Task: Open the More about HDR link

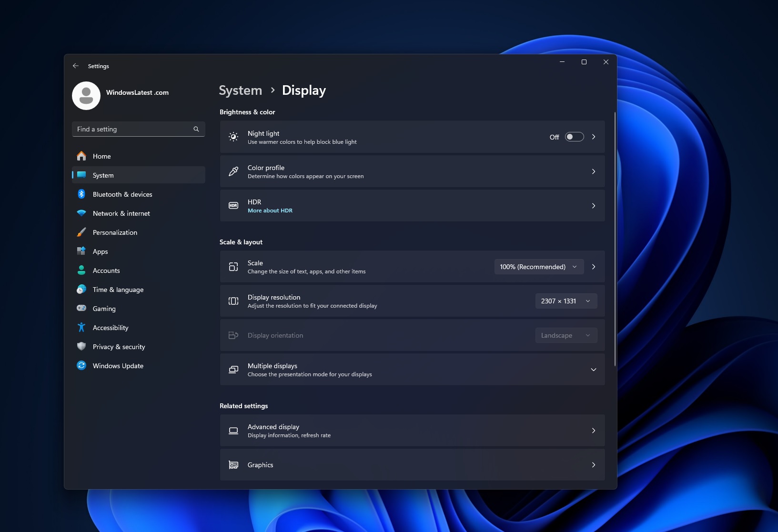Action: 270,211
